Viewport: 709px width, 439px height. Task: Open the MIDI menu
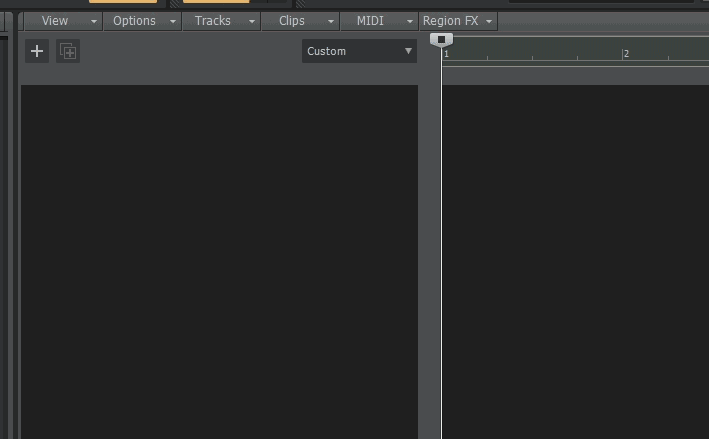[x=379, y=21]
